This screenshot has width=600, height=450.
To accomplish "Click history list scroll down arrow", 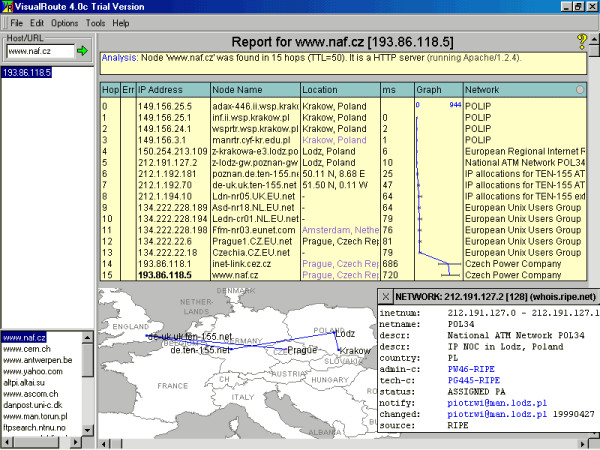I will (88, 430).
